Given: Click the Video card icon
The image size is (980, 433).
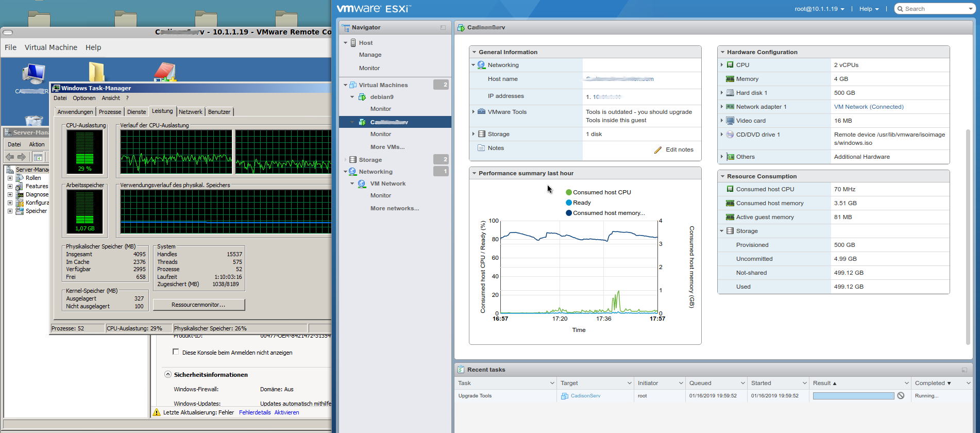Looking at the screenshot, I should [x=730, y=121].
